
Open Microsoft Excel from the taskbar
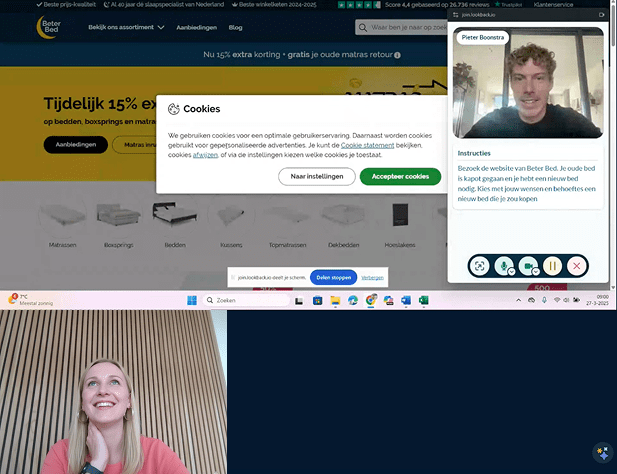click(424, 301)
